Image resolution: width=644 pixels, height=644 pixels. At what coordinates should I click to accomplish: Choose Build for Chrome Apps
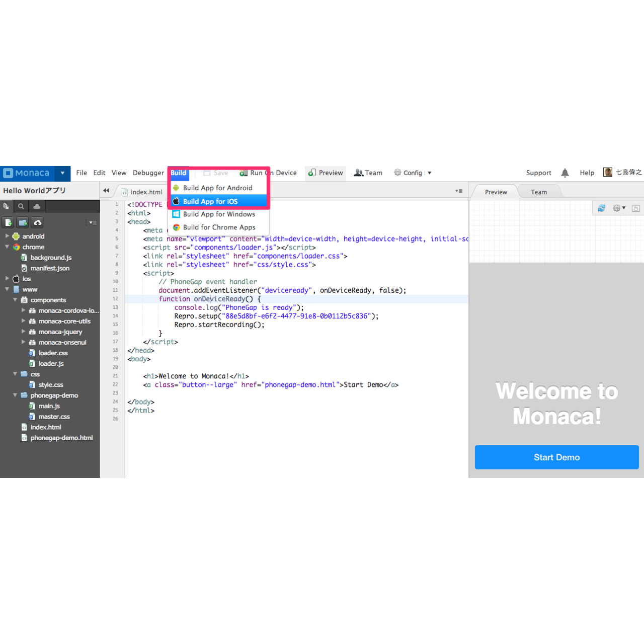[x=219, y=227]
